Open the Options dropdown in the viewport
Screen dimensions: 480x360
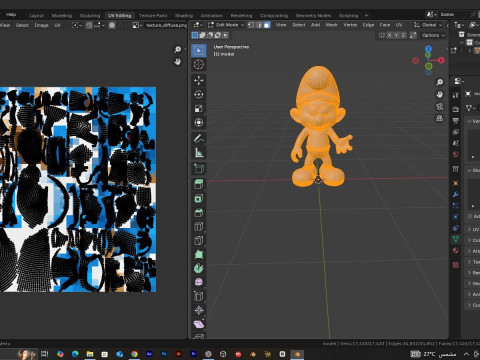[433, 35]
